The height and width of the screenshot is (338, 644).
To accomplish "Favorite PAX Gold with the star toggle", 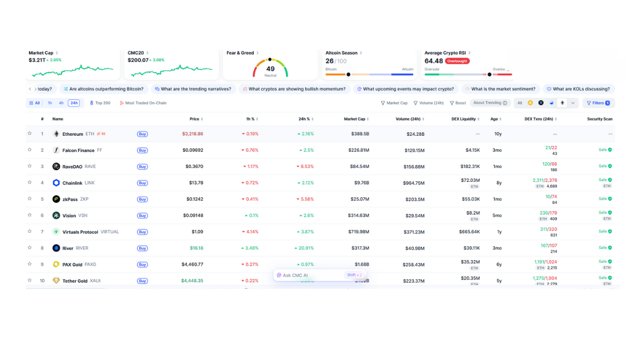I will point(30,264).
